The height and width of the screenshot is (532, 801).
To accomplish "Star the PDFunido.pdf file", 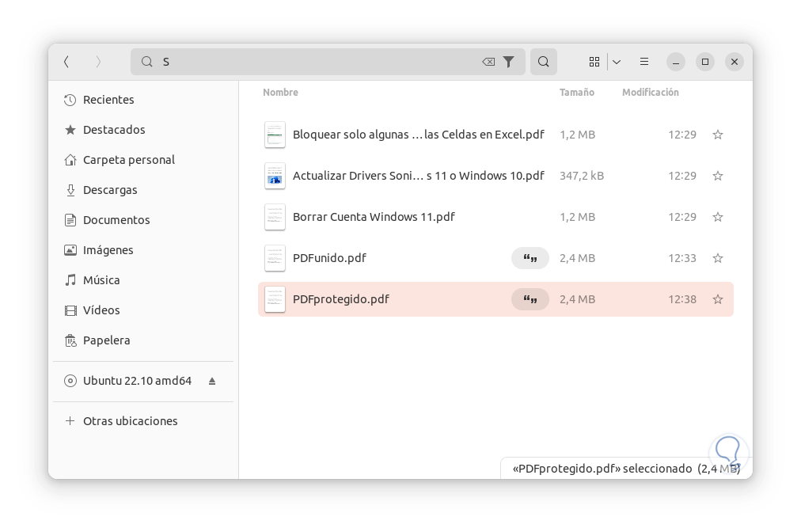I will click(x=718, y=258).
